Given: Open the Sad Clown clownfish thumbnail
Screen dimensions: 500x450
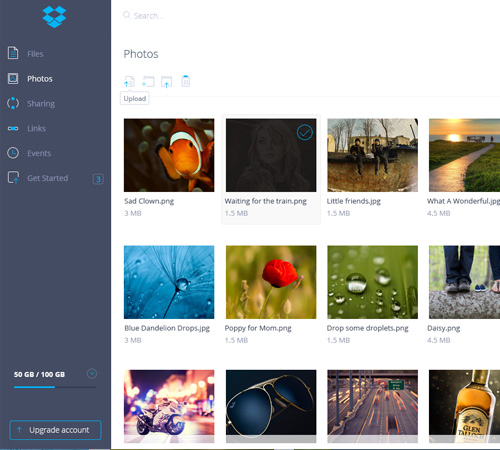Looking at the screenshot, I should (x=169, y=155).
